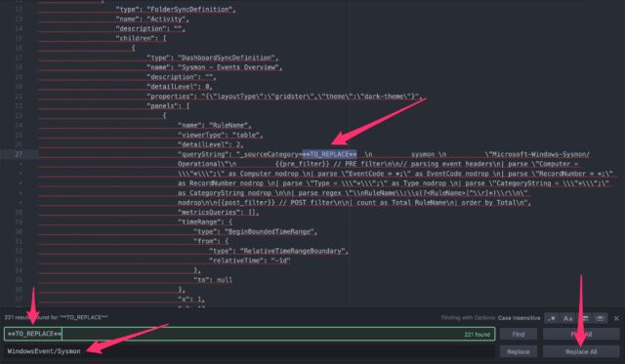Click the Replace button
This screenshot has height=364, width=625.
(x=519, y=351)
